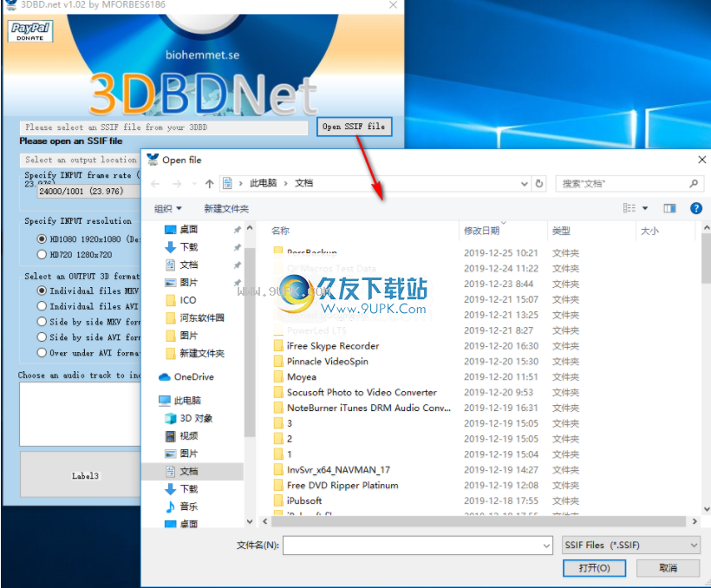Click the search magnifier icon
Screen dimensions: 711x588
point(694,184)
